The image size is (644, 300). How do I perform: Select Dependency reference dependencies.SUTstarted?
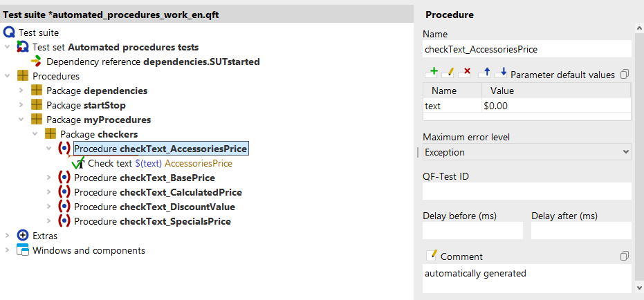click(x=153, y=62)
